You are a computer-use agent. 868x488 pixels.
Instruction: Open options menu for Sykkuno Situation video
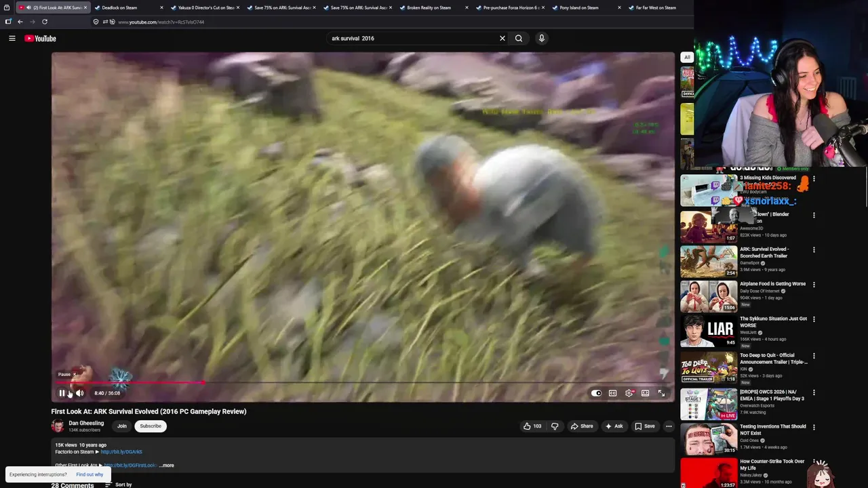coord(814,320)
